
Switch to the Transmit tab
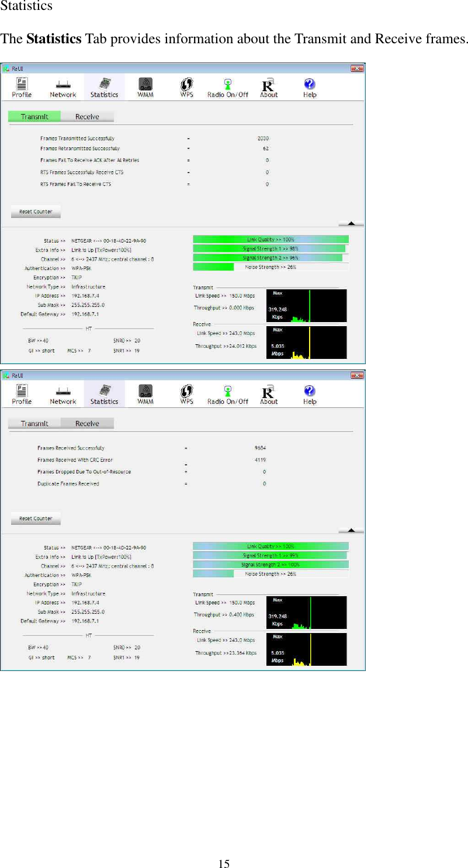tap(33, 116)
